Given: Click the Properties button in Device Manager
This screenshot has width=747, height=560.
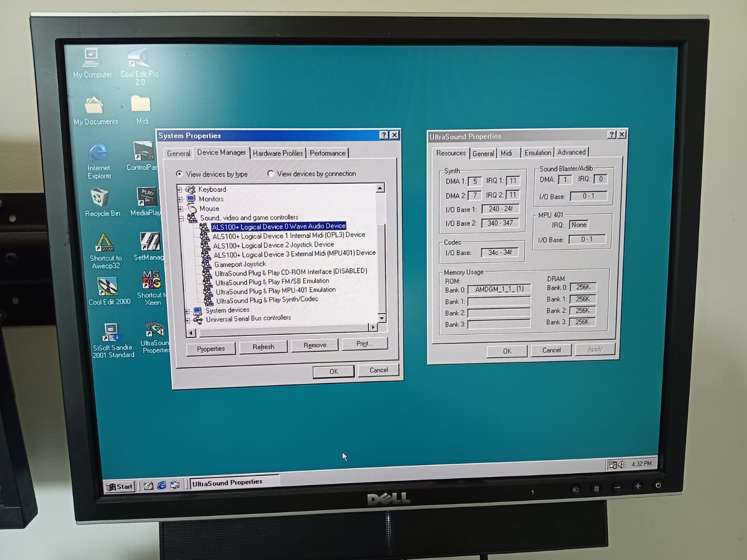Looking at the screenshot, I should coord(211,349).
